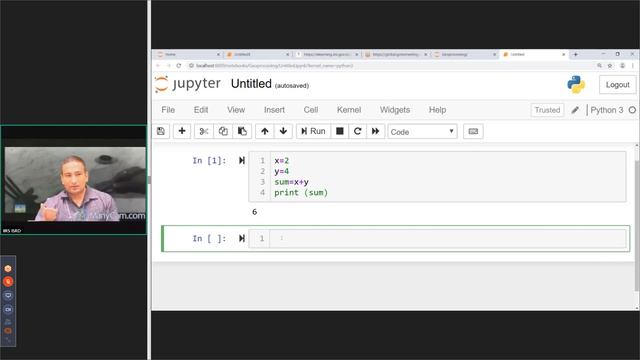This screenshot has width=640, height=360.
Task: Click the x=2 code line
Action: point(282,160)
